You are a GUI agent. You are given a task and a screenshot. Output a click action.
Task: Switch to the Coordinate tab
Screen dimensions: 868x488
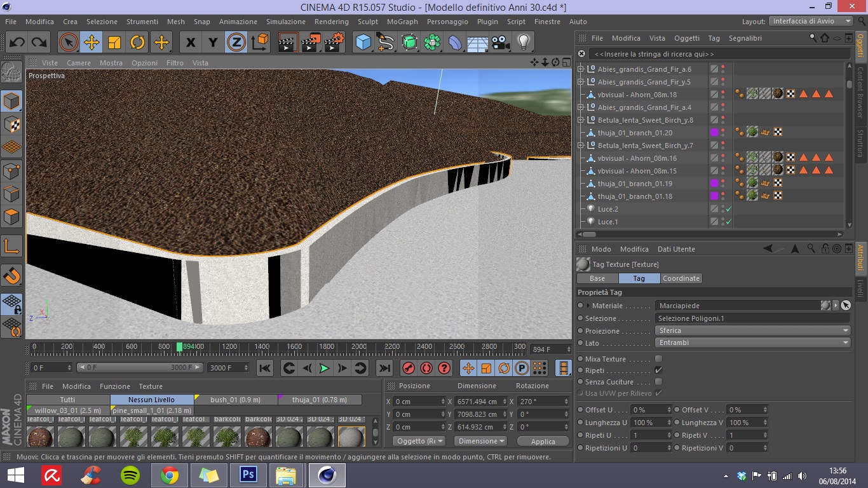(681, 278)
